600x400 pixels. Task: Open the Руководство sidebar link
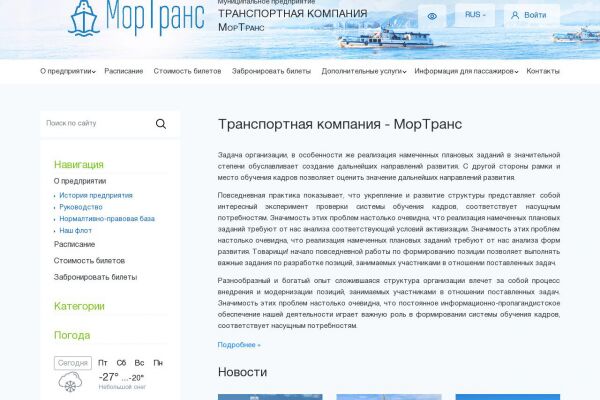point(81,207)
